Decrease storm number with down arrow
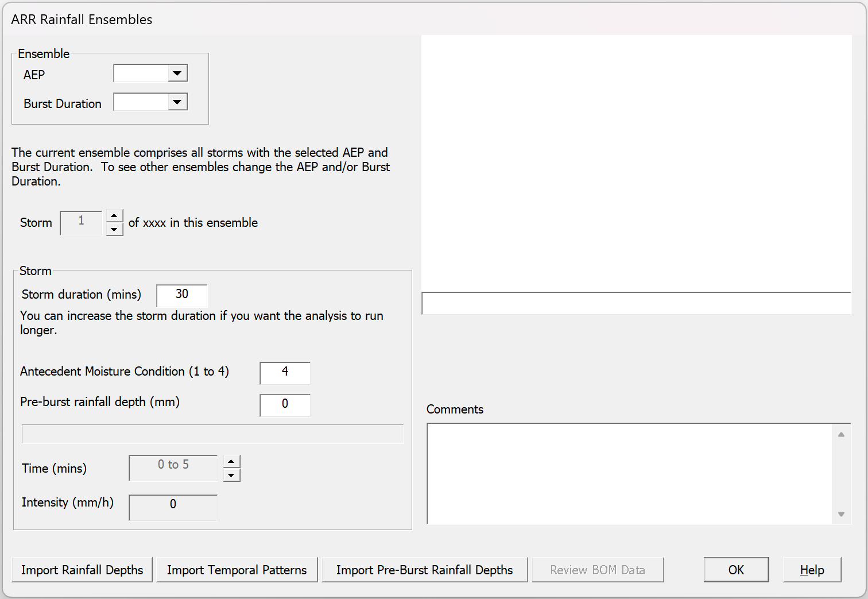Image resolution: width=868 pixels, height=599 pixels. (x=114, y=230)
